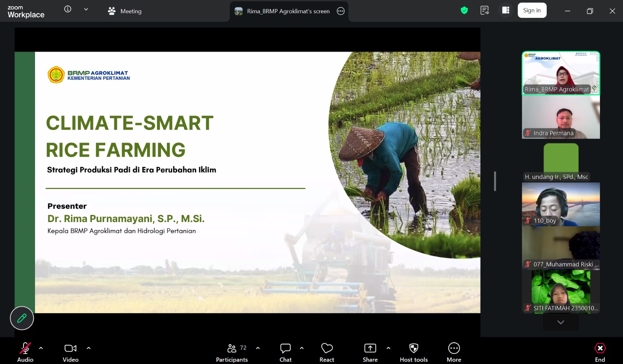The image size is (623, 364).
Task: Open Rima_BRMP Agroklimat's screen options menu
Action: click(x=341, y=11)
